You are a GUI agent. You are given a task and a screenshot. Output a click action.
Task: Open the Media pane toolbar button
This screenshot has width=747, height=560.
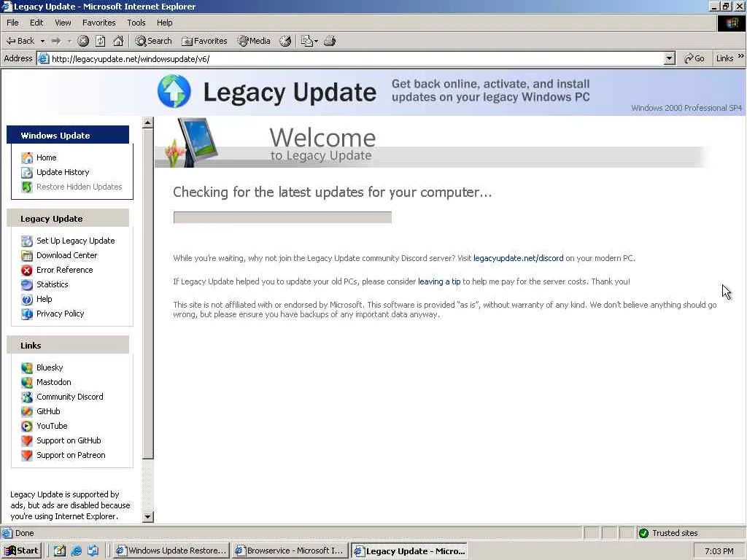(x=255, y=41)
